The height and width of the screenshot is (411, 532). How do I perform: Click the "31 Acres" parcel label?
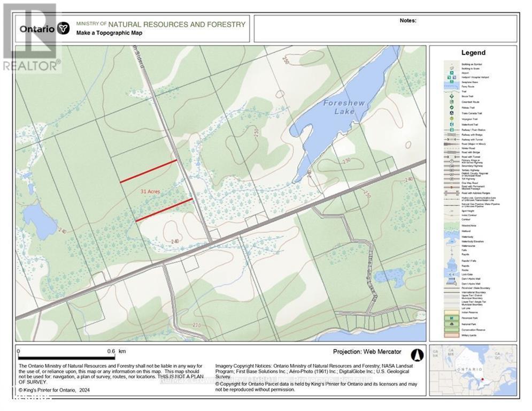point(151,191)
